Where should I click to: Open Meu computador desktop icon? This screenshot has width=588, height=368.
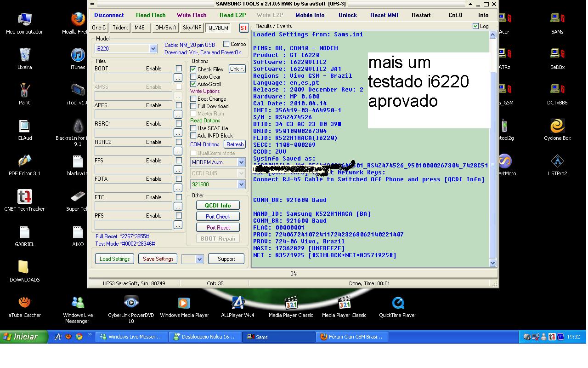(x=24, y=23)
